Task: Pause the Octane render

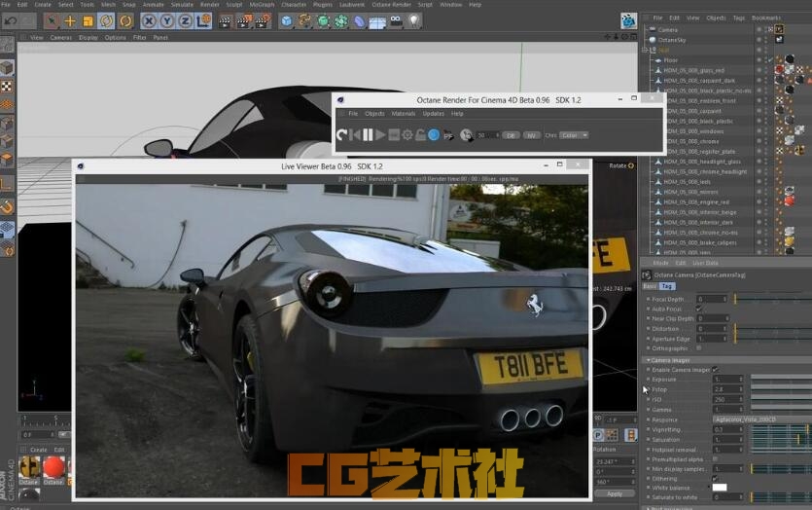Action: [x=368, y=135]
